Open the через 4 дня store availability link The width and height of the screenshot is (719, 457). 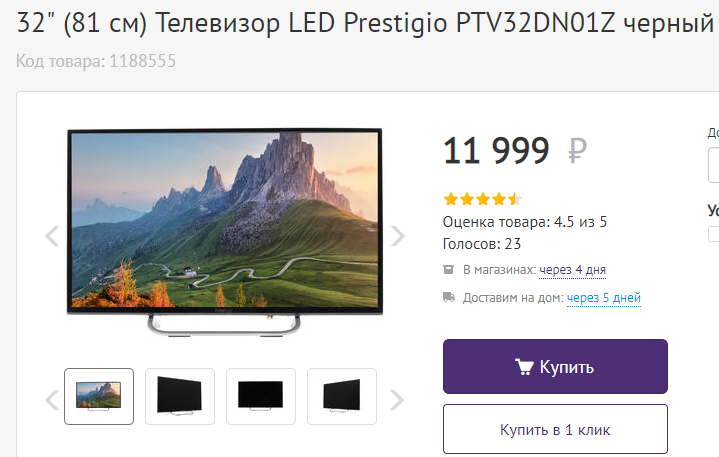573,270
